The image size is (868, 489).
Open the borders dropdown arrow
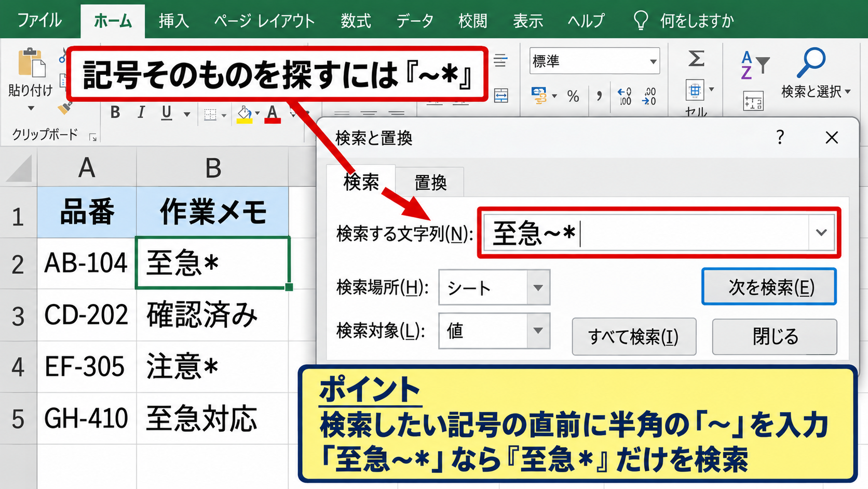(224, 115)
